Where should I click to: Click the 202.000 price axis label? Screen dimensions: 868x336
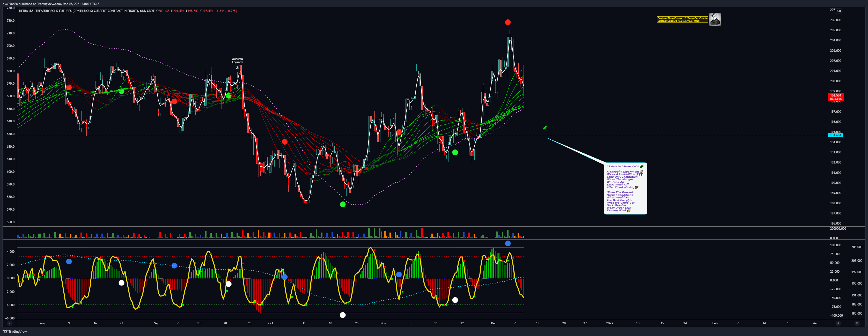click(x=835, y=61)
